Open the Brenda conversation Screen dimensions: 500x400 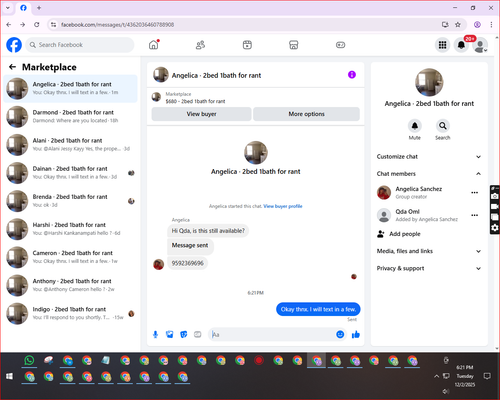[70, 201]
